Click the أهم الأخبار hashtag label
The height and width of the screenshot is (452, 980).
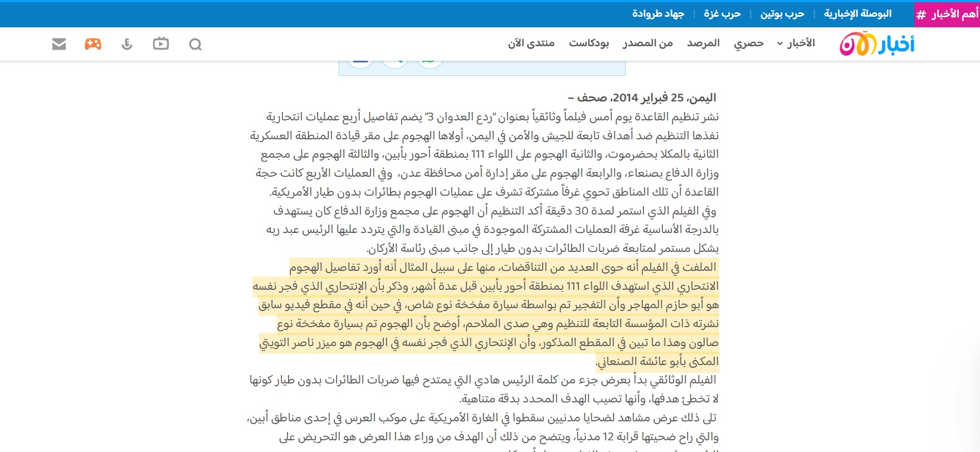[947, 14]
